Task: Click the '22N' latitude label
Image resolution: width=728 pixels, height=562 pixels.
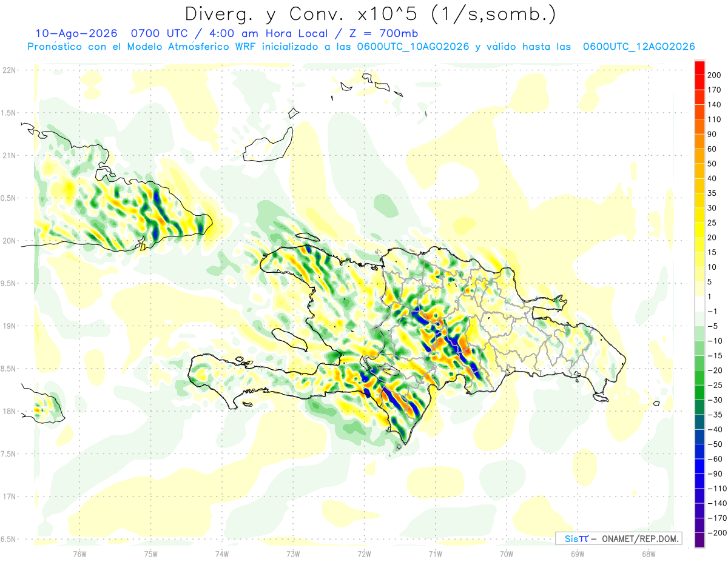Action: coord(9,70)
